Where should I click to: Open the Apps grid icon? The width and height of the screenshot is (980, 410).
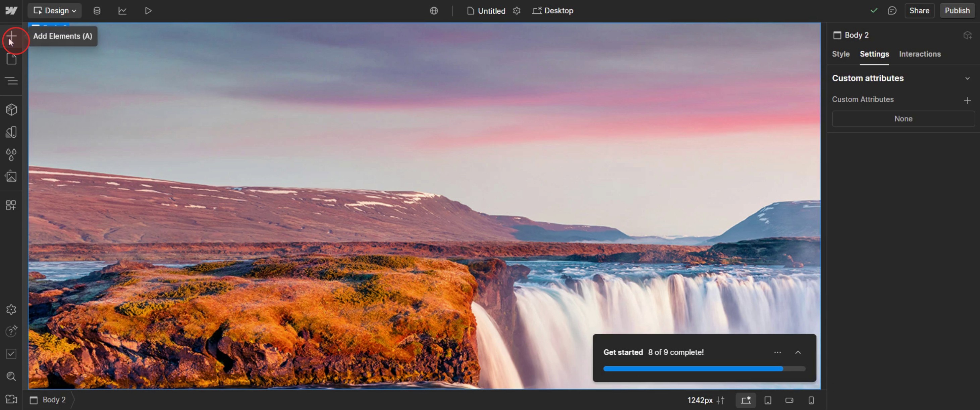point(11,205)
